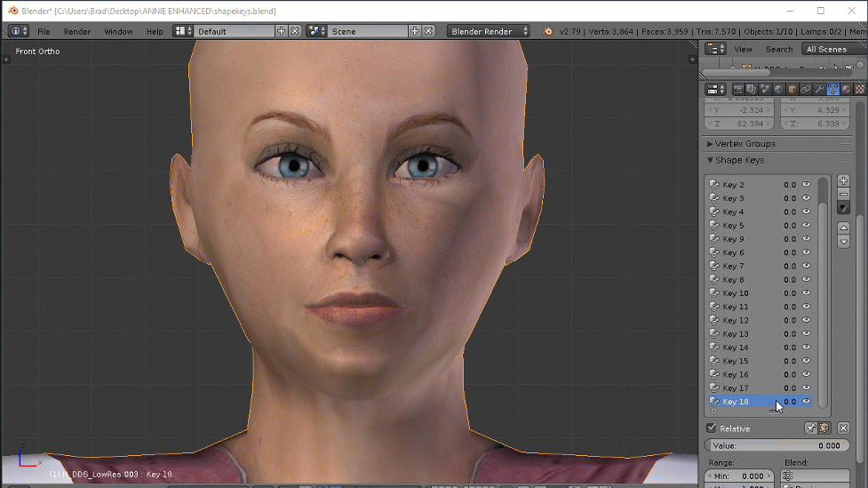Add a new scene
The image size is (868, 488).
(x=415, y=31)
